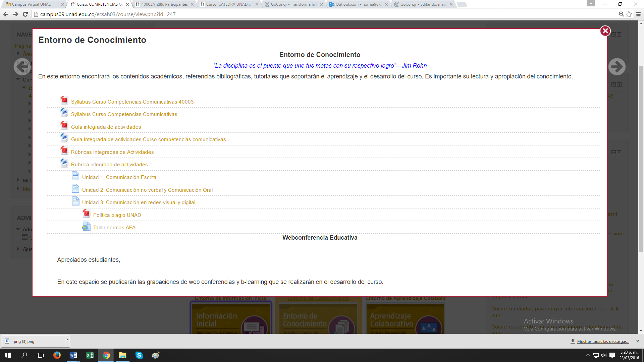Open Skype from the Windows taskbar
Viewport: 644px width, 362px height.
point(139,355)
